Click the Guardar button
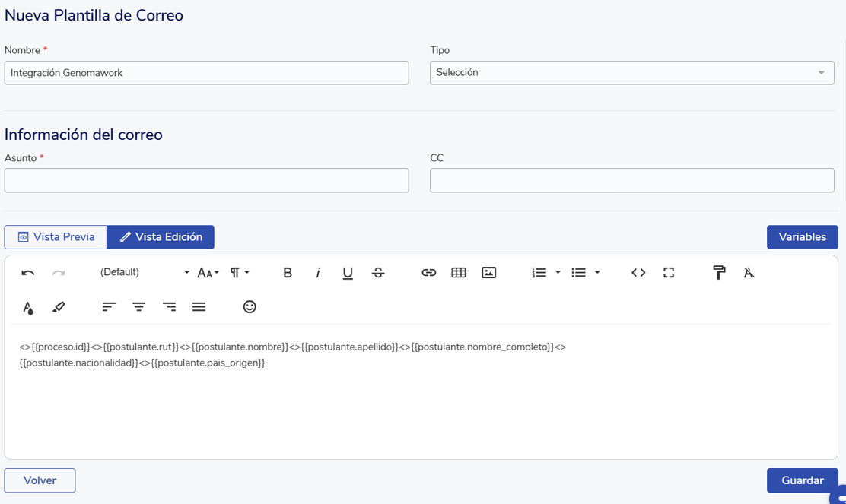This screenshot has width=846, height=504. click(802, 480)
